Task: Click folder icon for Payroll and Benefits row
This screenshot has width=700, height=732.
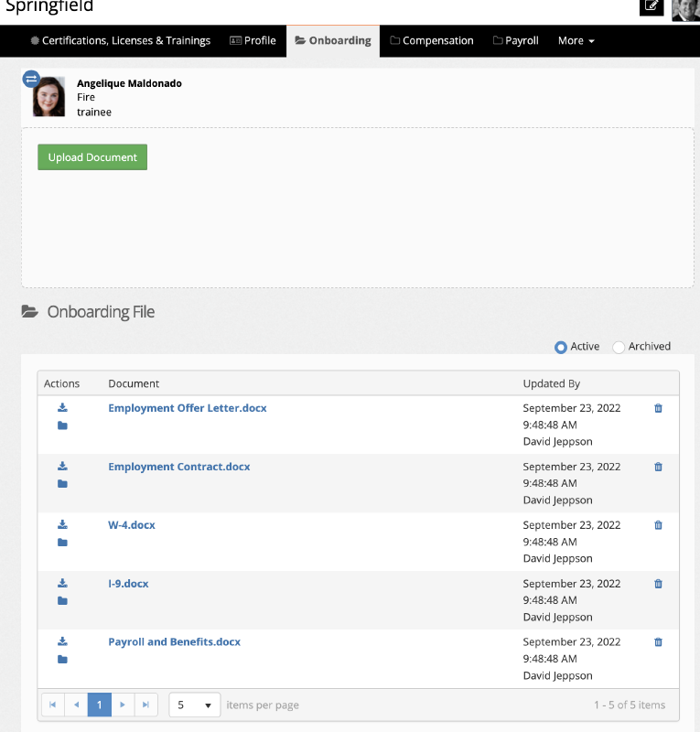Action: click(62, 659)
